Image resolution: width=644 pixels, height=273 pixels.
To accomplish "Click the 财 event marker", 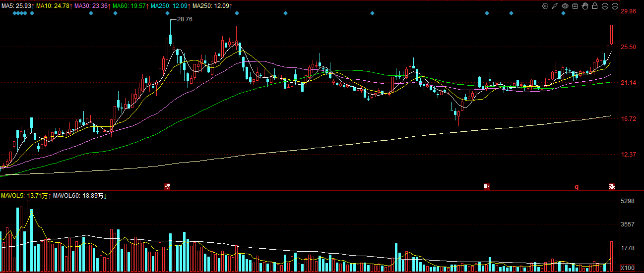I will 487,187.
